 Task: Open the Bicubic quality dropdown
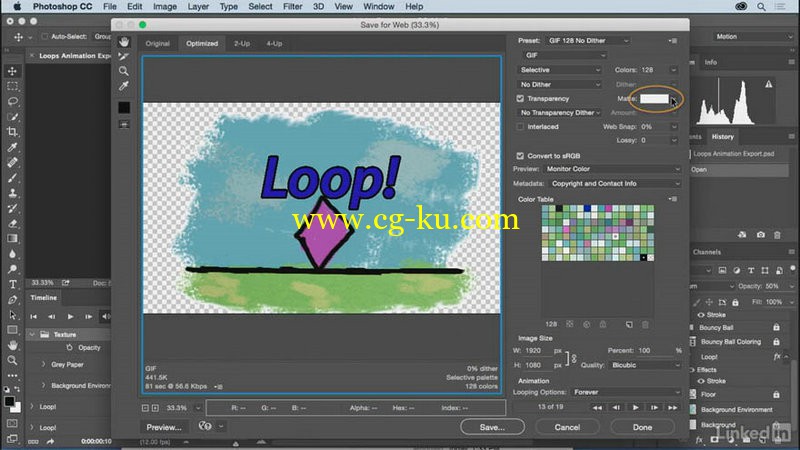point(645,365)
